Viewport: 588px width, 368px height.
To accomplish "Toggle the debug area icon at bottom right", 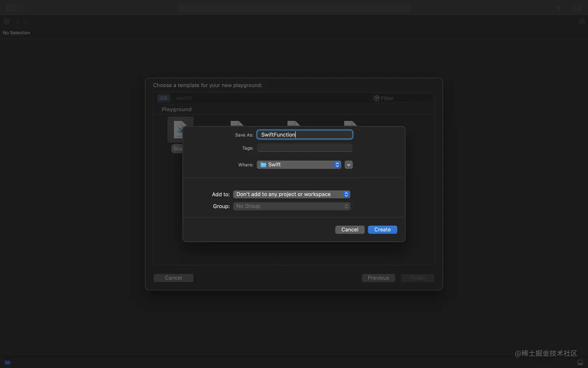I will pyautogui.click(x=580, y=362).
